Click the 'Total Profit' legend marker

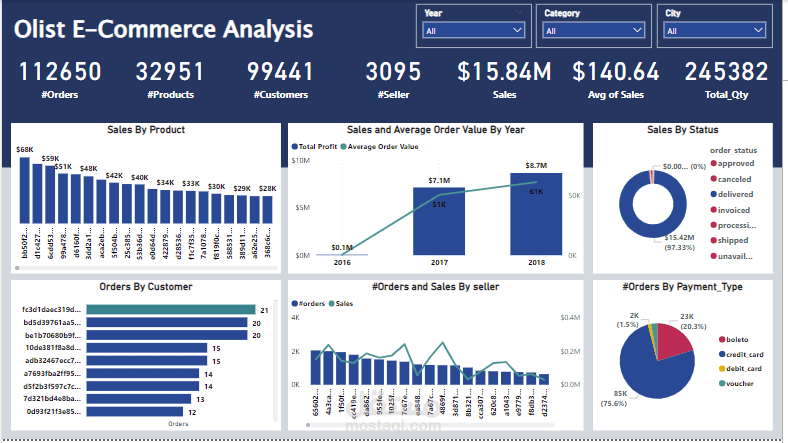[294, 147]
